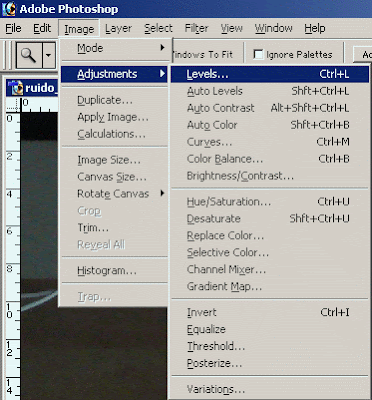The height and width of the screenshot is (400, 372).
Task: Select Rotate Canvas entry
Action: point(114,194)
